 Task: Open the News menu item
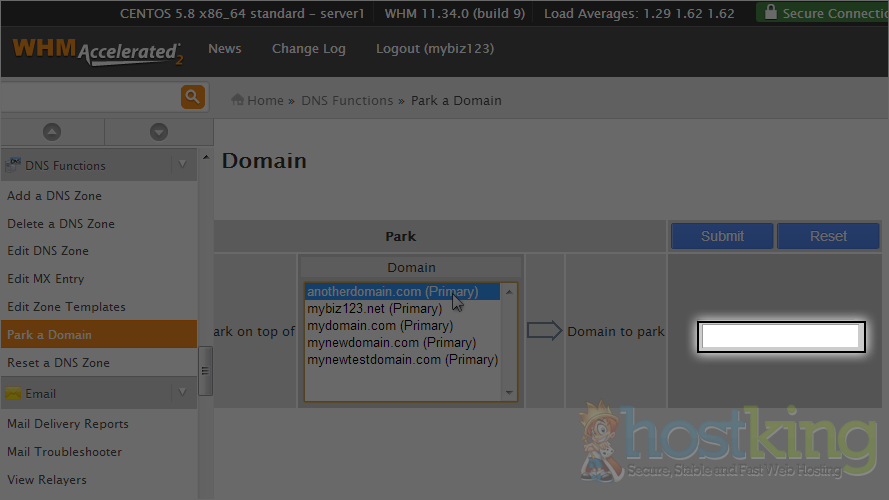click(224, 49)
